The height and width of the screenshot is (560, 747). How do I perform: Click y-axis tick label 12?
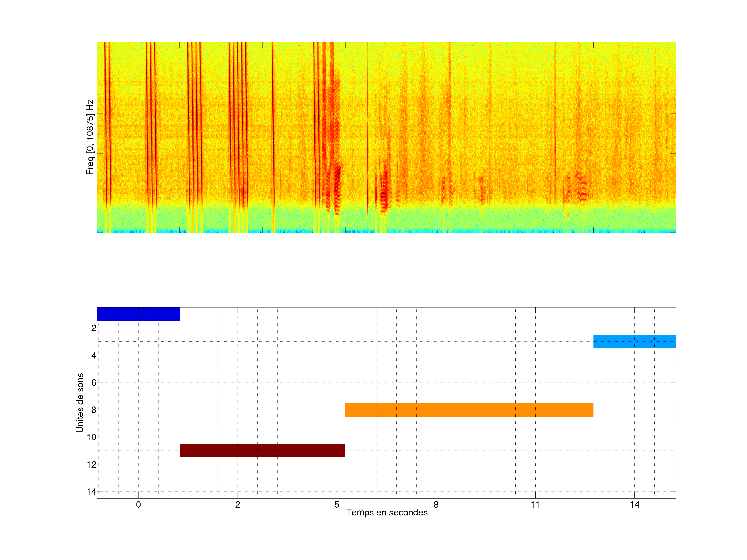tap(92, 465)
